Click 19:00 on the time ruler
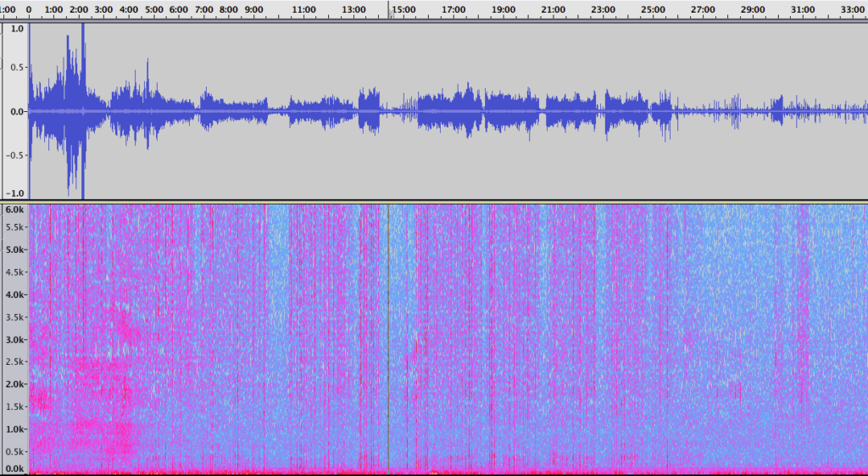Image resolution: width=868 pixels, height=476 pixels. tap(504, 9)
